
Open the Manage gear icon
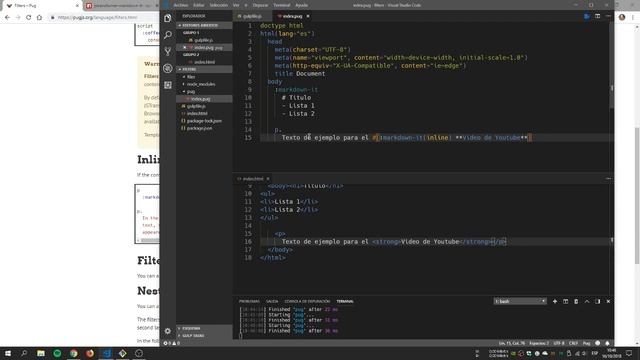168,331
